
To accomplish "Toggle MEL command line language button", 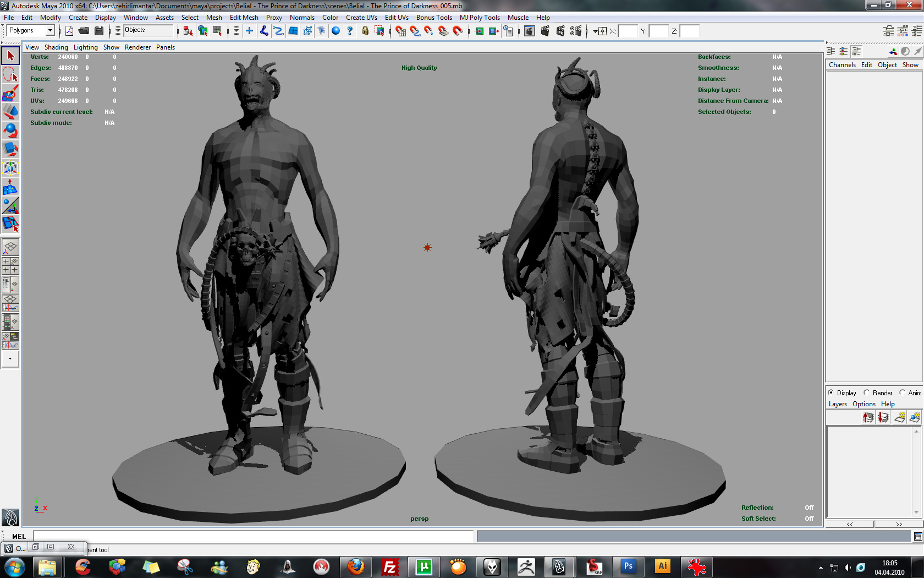I will [19, 536].
